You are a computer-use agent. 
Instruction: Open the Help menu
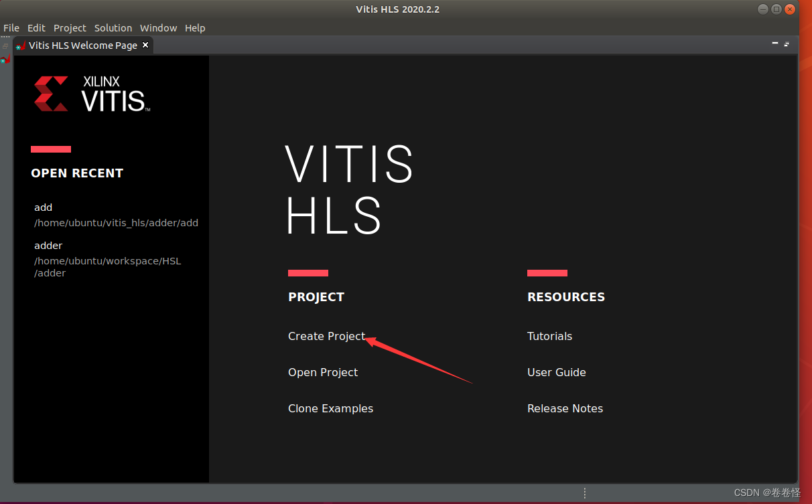click(195, 28)
